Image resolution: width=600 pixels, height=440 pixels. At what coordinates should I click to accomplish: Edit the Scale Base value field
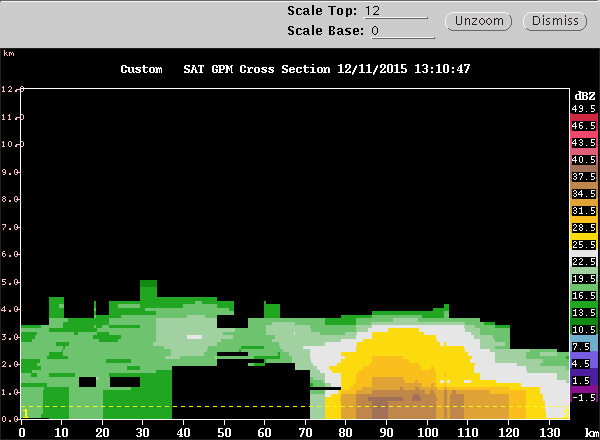(403, 31)
